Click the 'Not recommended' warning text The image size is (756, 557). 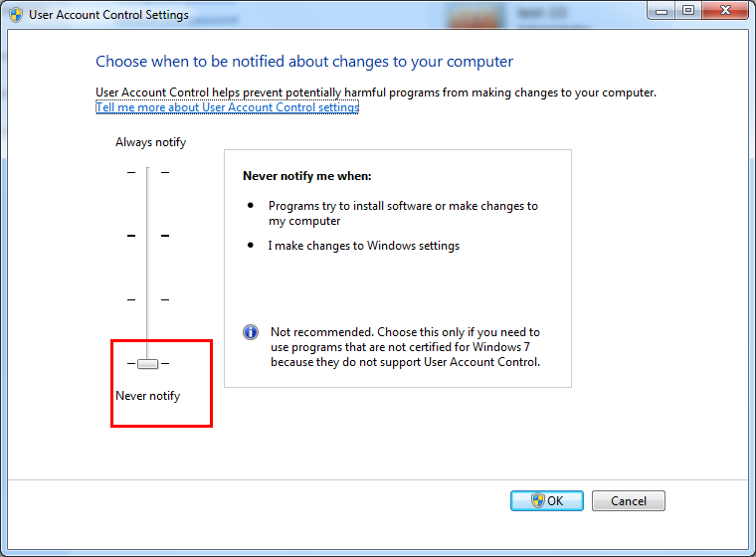click(x=405, y=347)
